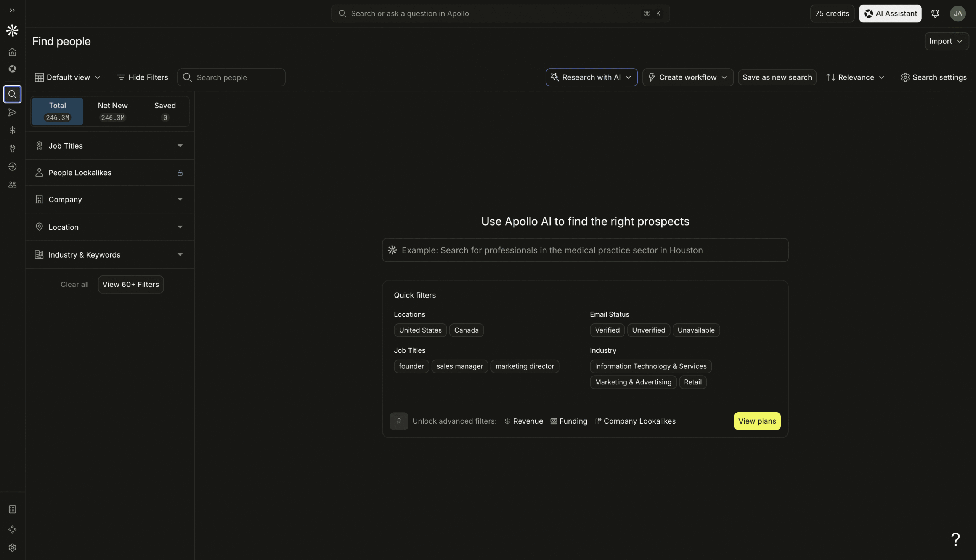The width and height of the screenshot is (976, 560).
Task: Click Clear all filters
Action: 74,285
